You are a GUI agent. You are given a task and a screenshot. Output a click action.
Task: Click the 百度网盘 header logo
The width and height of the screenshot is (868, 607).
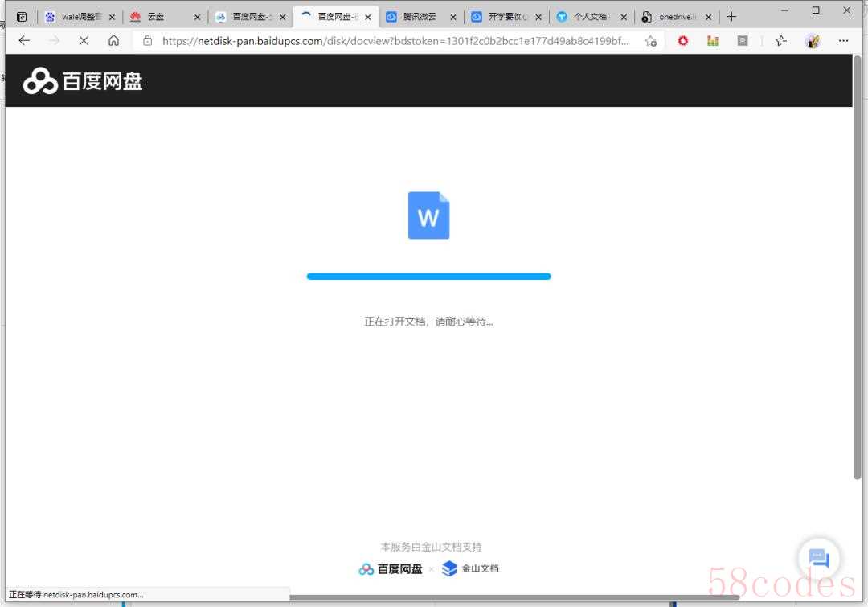[83, 81]
